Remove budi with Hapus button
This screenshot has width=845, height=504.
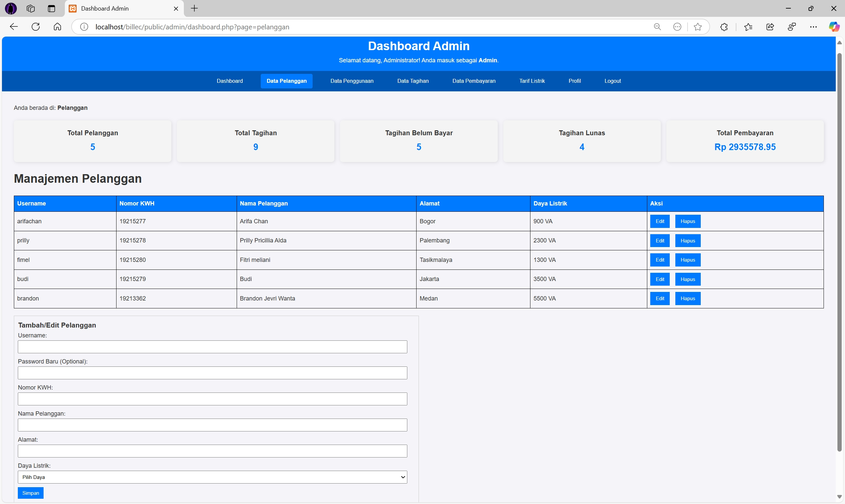pos(687,279)
